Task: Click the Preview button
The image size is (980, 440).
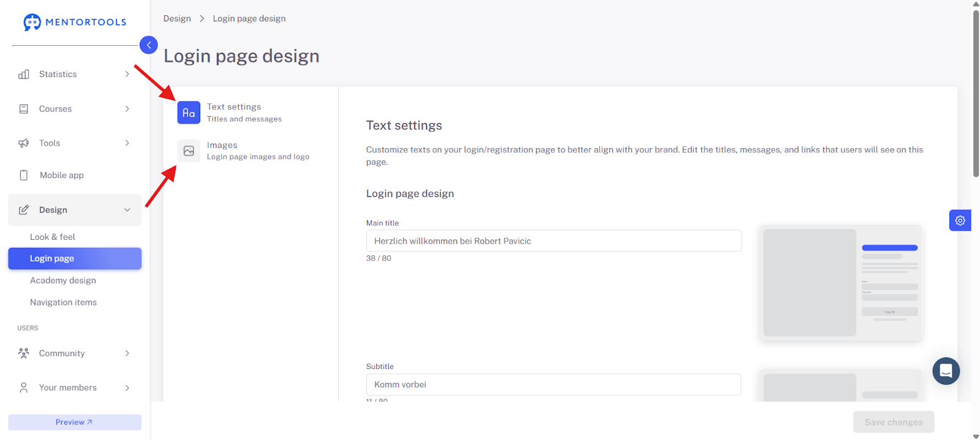Action: pos(75,422)
